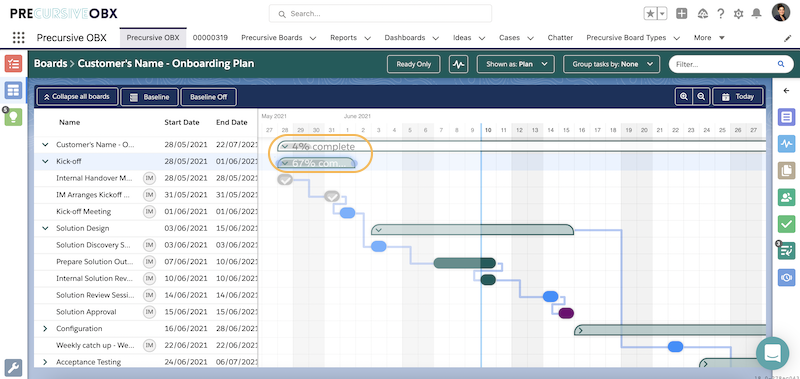The width and height of the screenshot is (800, 379).
Task: Click Baseline Off
Action: point(209,97)
